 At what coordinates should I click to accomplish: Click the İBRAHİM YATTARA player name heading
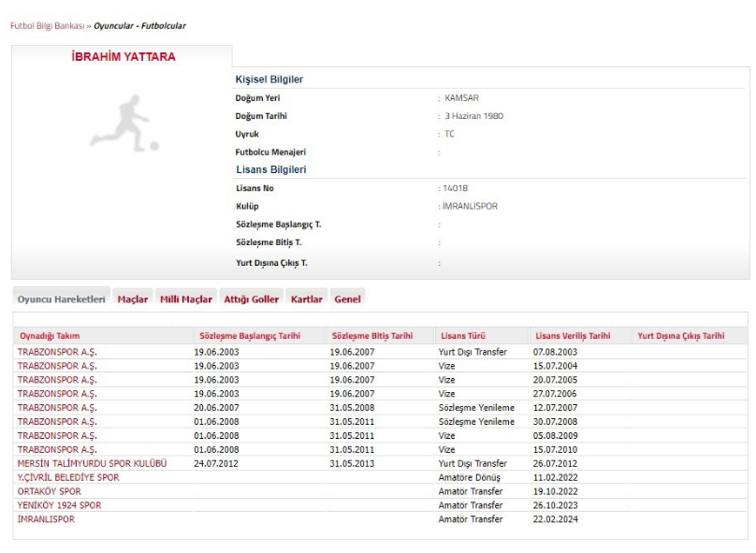coord(124,57)
